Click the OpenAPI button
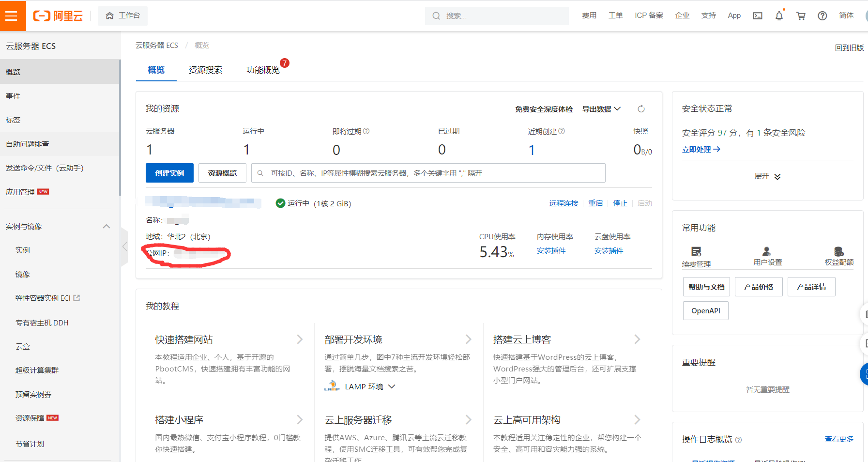This screenshot has width=868, height=462. pos(705,311)
